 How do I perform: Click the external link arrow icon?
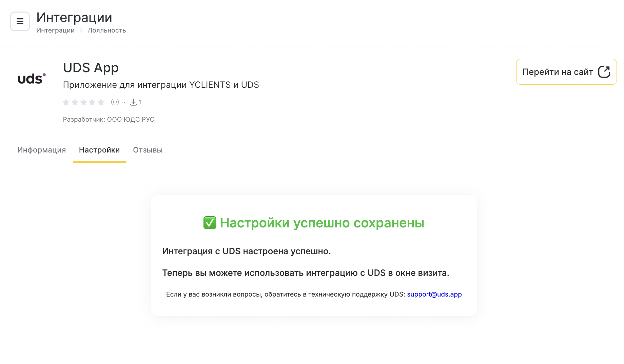tap(604, 72)
